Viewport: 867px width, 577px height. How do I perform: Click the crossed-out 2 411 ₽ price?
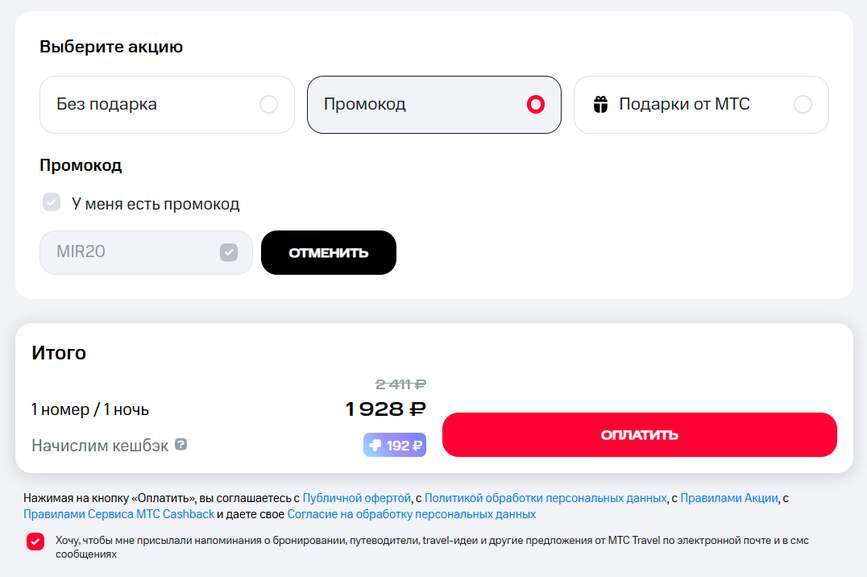[401, 383]
